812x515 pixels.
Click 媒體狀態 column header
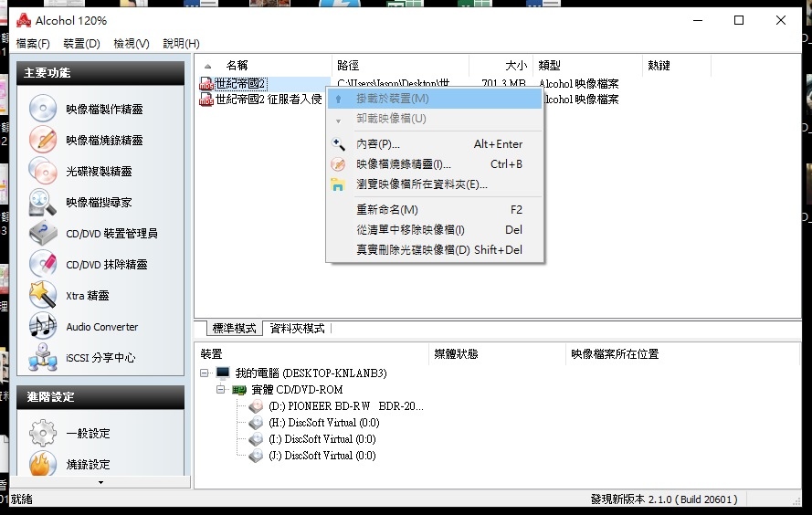[x=497, y=354]
